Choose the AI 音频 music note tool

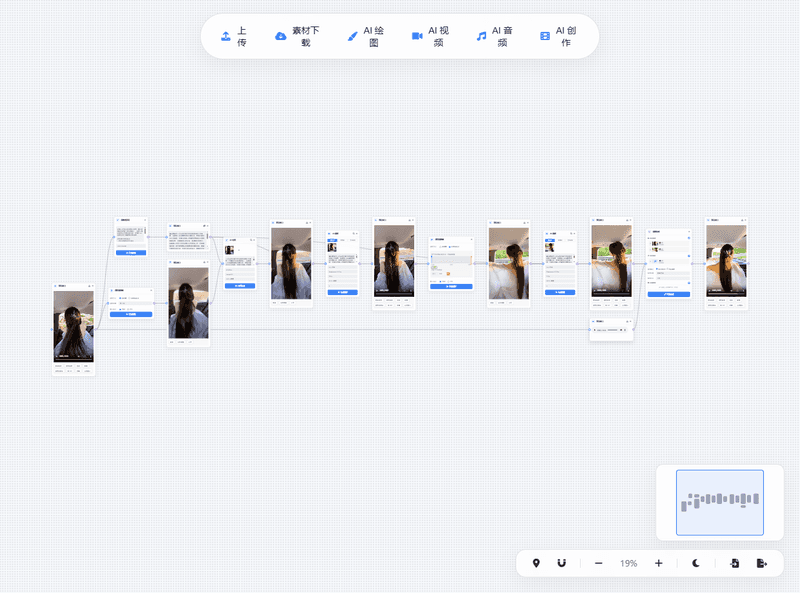(481, 36)
